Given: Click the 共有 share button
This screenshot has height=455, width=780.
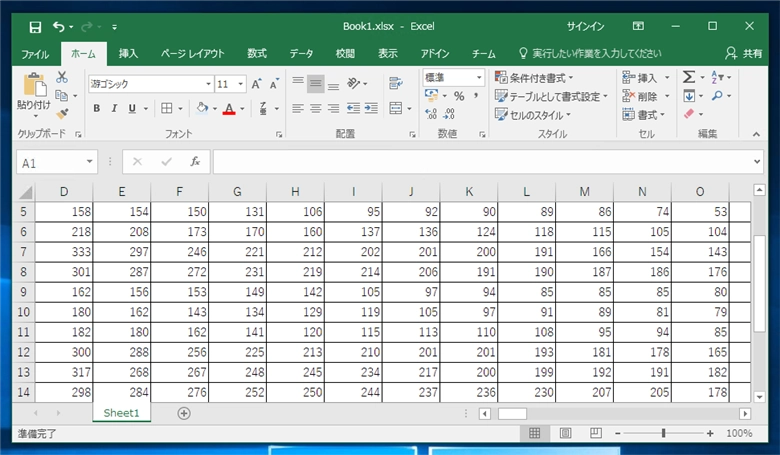Looking at the screenshot, I should click(744, 54).
